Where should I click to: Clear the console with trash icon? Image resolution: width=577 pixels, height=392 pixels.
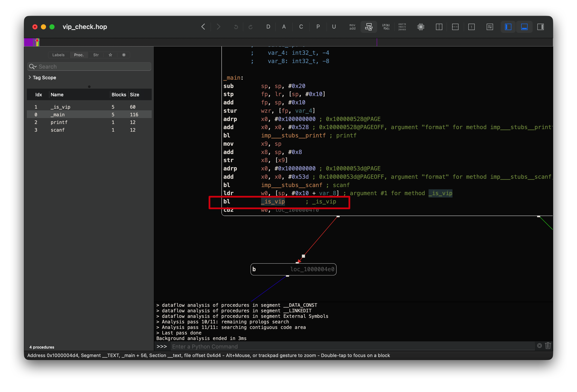click(548, 346)
